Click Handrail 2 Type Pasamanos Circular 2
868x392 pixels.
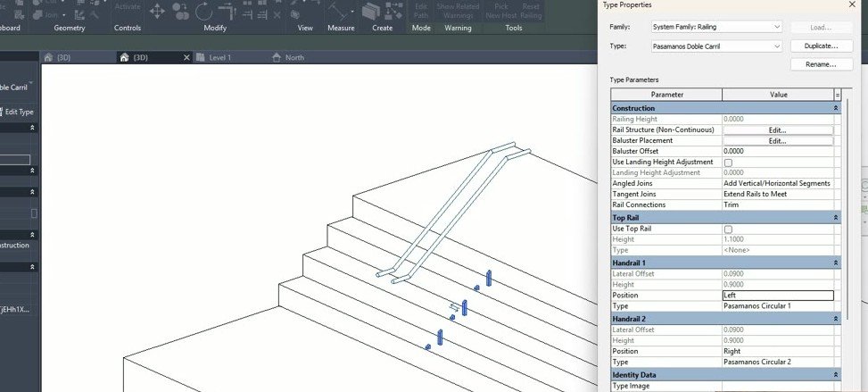(x=778, y=362)
